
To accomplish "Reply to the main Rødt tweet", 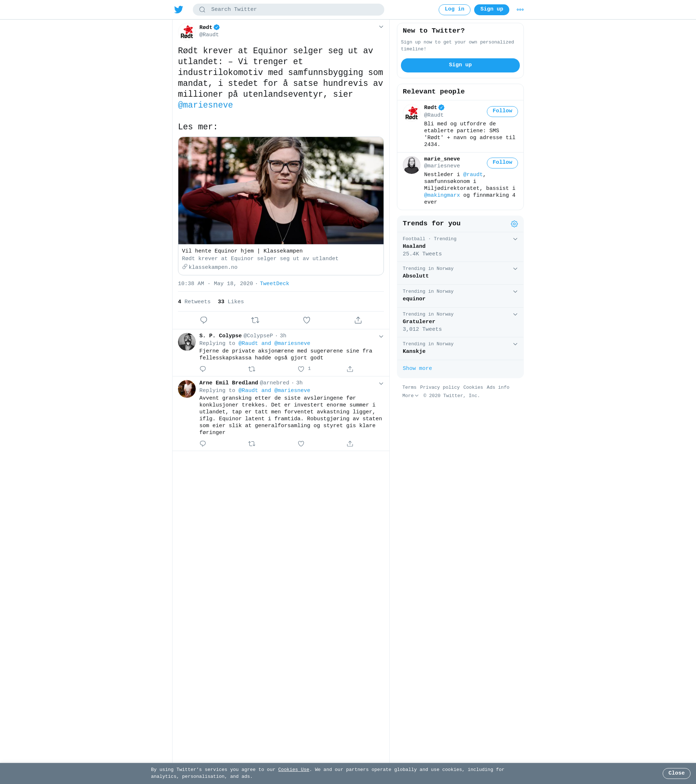I will coord(204,320).
